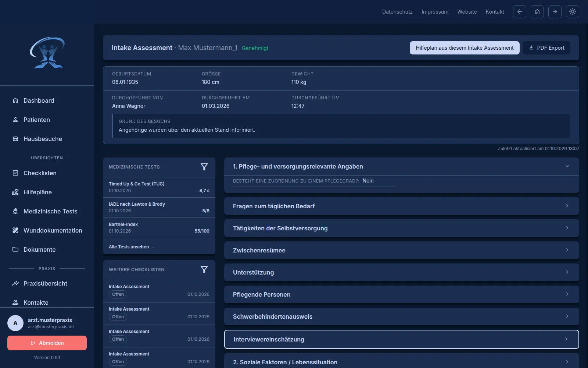This screenshot has height=368, width=588.
Task: Click the Nein value for Pflegegrad
Action: click(368, 181)
